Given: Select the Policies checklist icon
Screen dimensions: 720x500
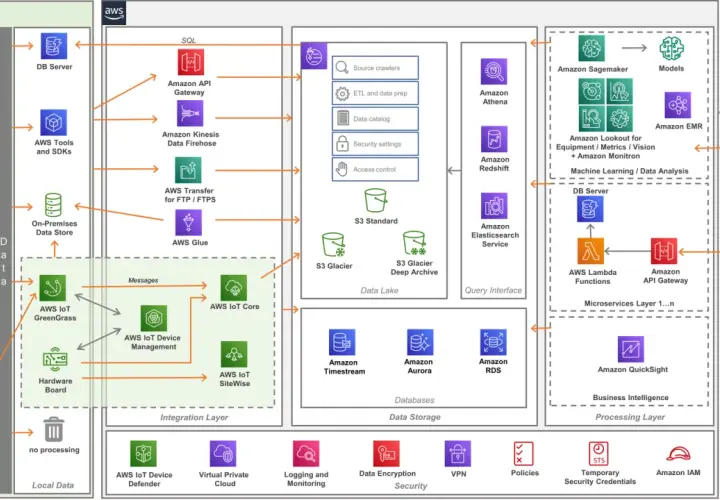Looking at the screenshot, I should tap(523, 454).
